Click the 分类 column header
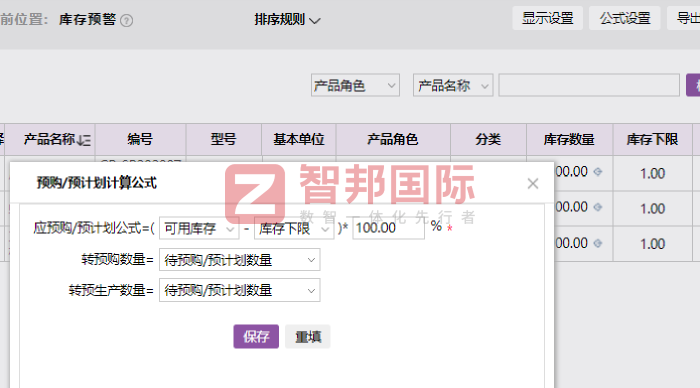The width and height of the screenshot is (700, 388). (488, 140)
